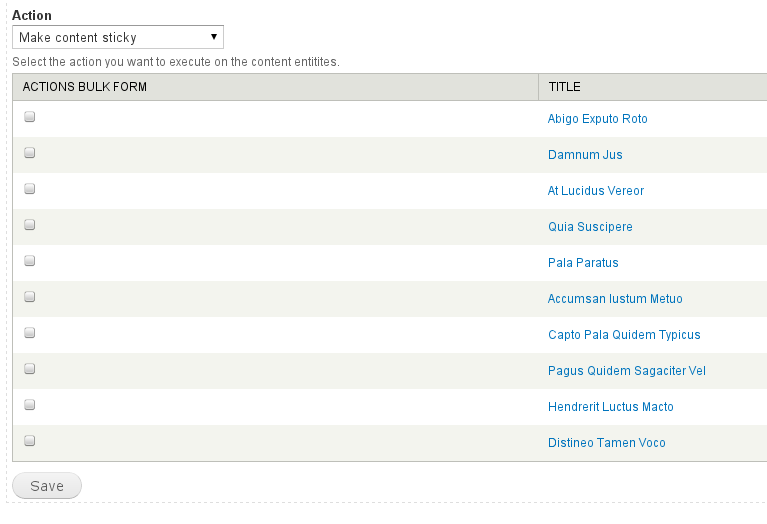Select the Hendrerit Luctus Macto checkbox
767x524 pixels.
coord(30,405)
